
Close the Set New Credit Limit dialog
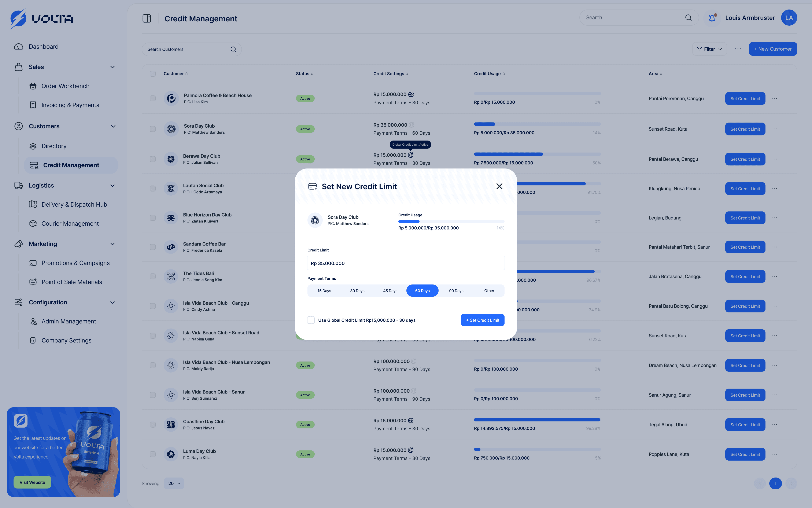(499, 186)
